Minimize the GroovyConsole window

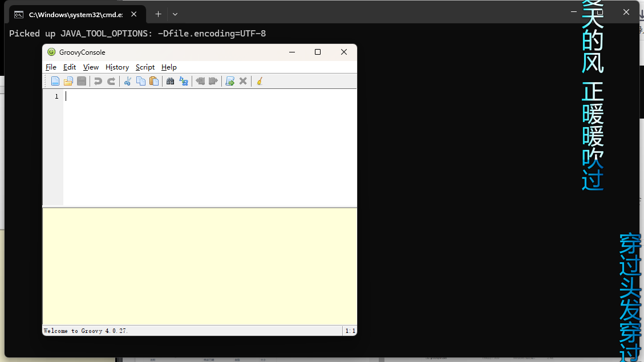coord(292,52)
